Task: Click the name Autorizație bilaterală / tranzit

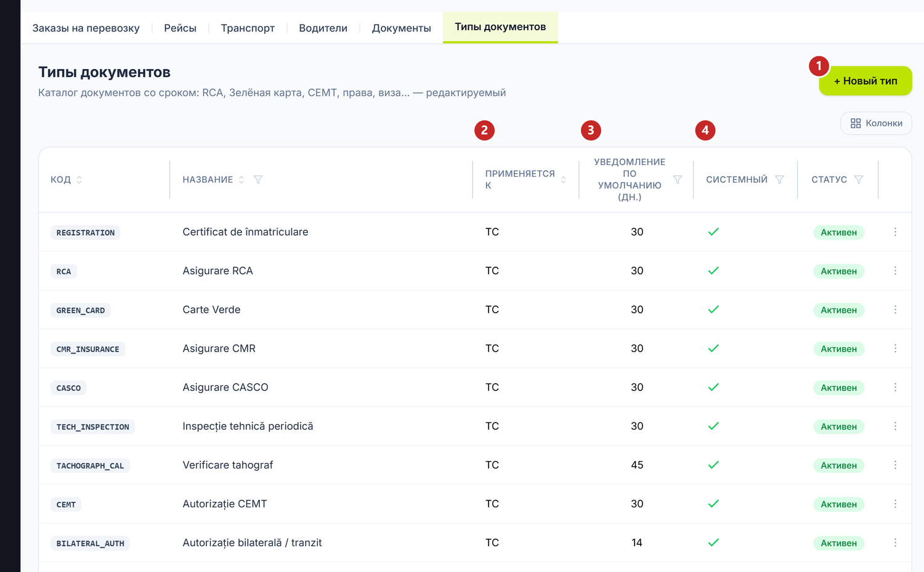Action: click(252, 542)
